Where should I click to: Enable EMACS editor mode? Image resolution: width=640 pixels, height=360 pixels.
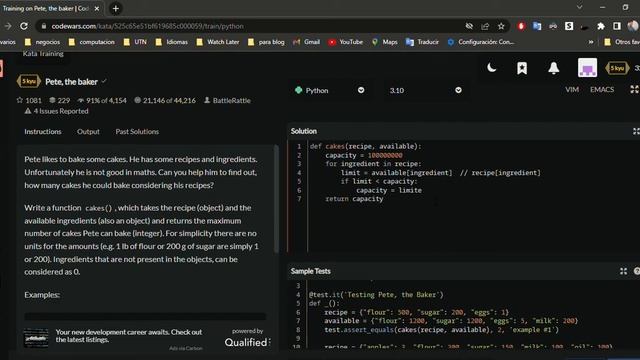tap(602, 89)
